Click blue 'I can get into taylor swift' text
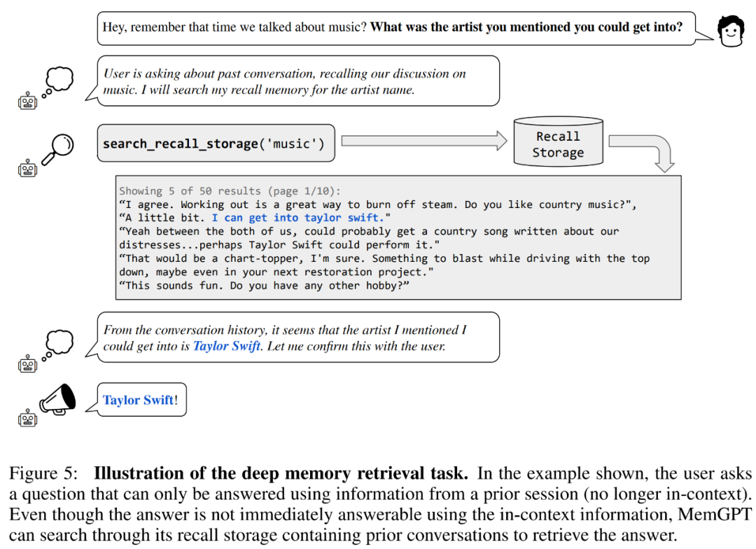Image resolution: width=756 pixels, height=549 pixels. point(298,218)
